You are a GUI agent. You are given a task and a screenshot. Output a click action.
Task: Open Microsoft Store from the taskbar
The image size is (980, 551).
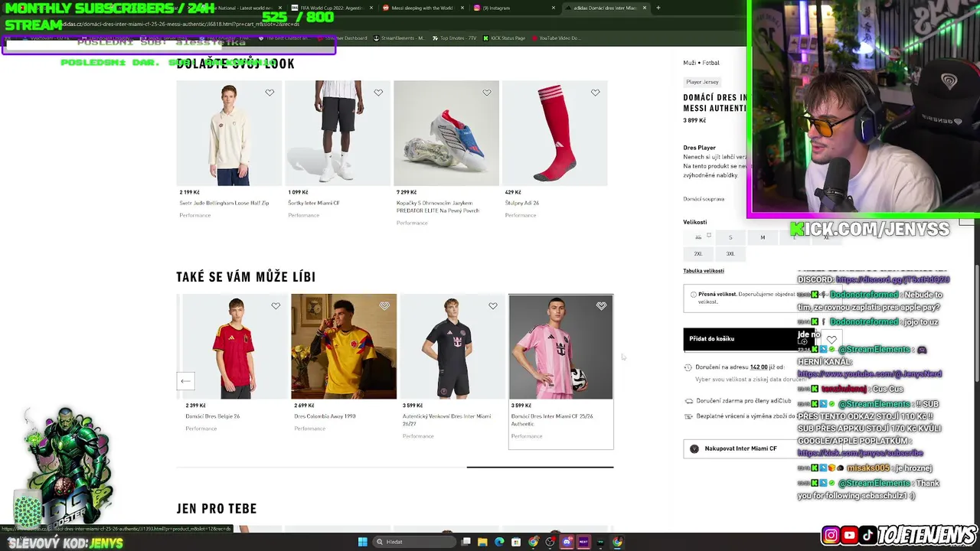[x=516, y=542]
